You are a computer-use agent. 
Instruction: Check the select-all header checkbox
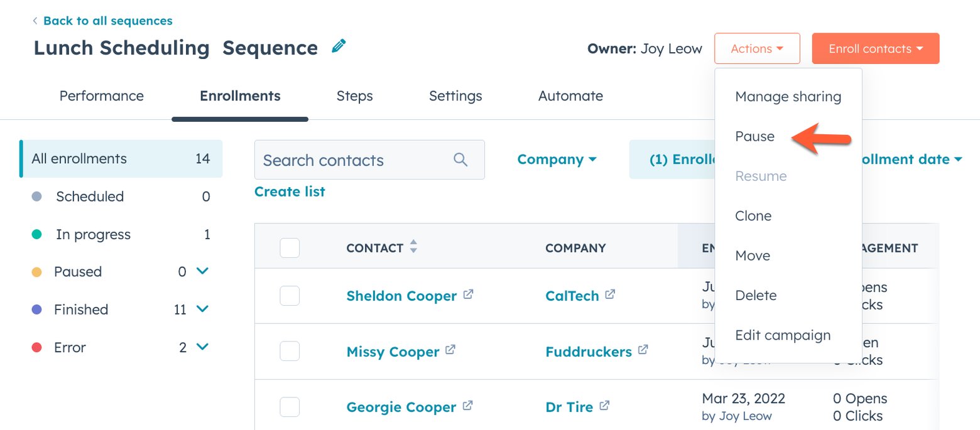[x=290, y=248]
